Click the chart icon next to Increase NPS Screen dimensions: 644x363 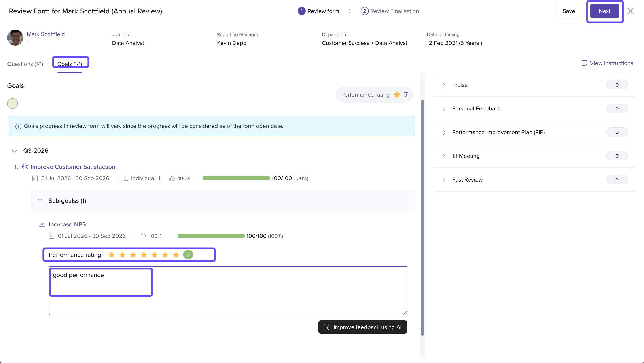click(x=42, y=224)
